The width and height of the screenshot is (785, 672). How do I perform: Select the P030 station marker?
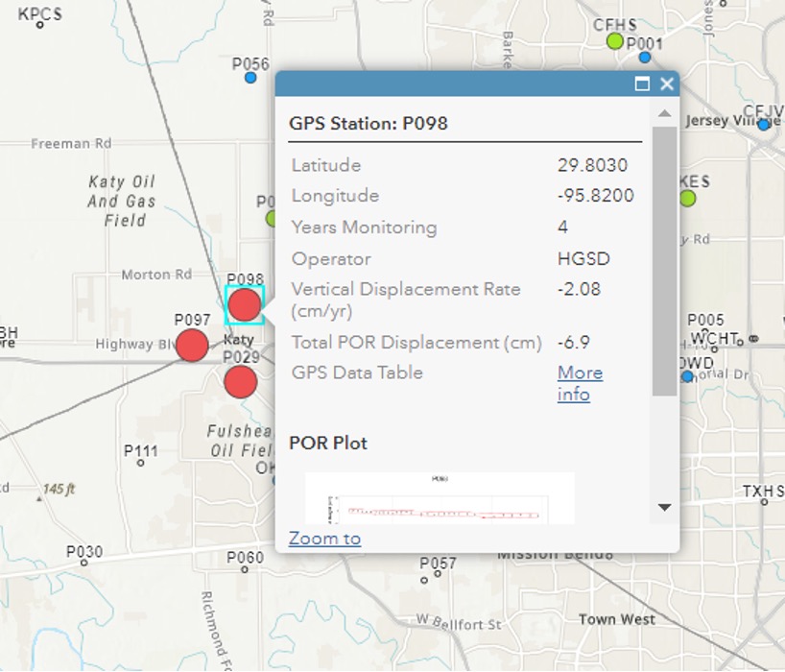(84, 564)
